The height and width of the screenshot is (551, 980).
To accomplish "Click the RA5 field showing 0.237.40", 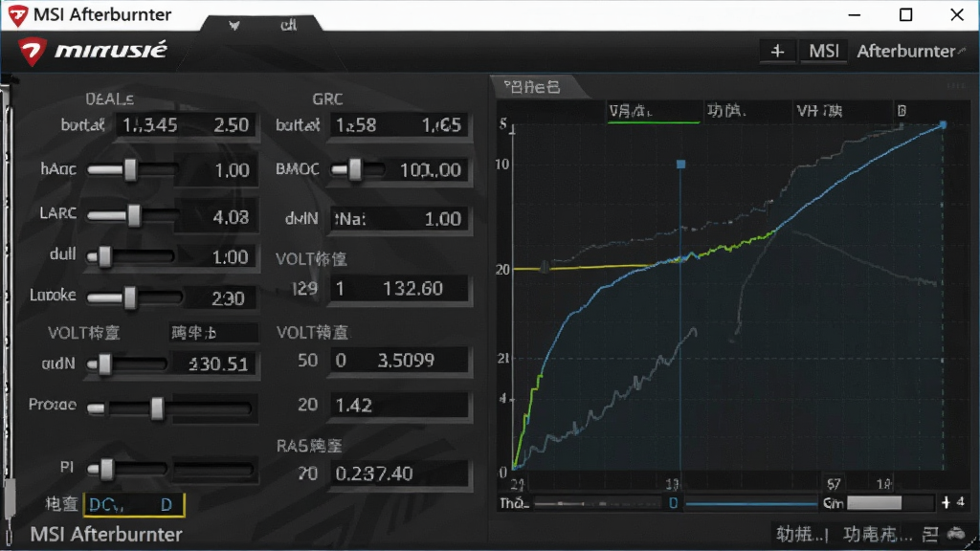I will [399, 474].
